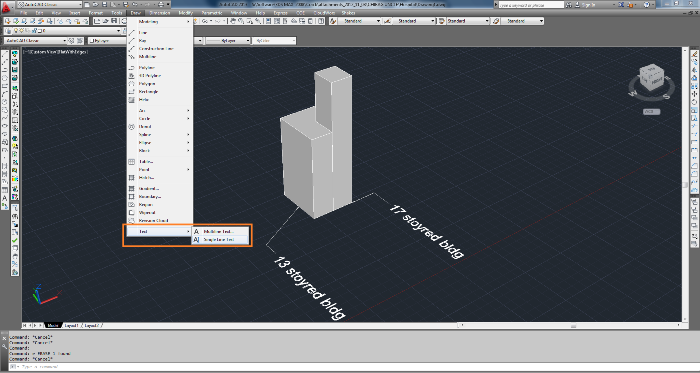Open the Multileader Style icon in Styles toolbar
Image resolution: width=700 pixels, height=373 pixels.
[x=495, y=21]
